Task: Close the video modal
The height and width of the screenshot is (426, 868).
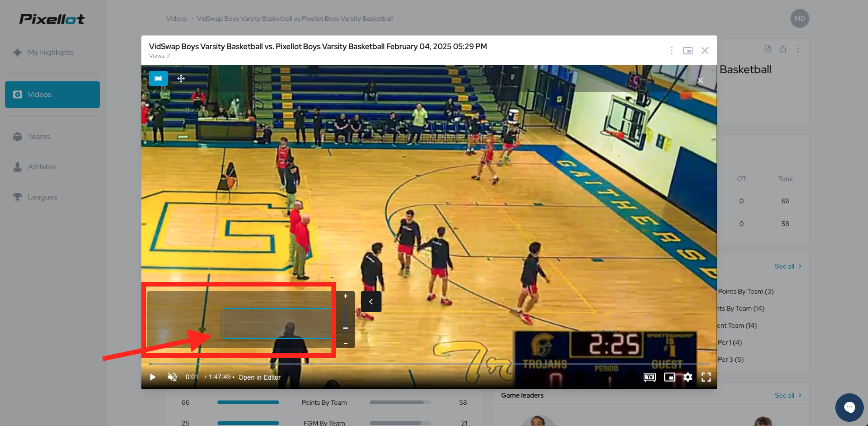Action: pyautogui.click(x=704, y=51)
